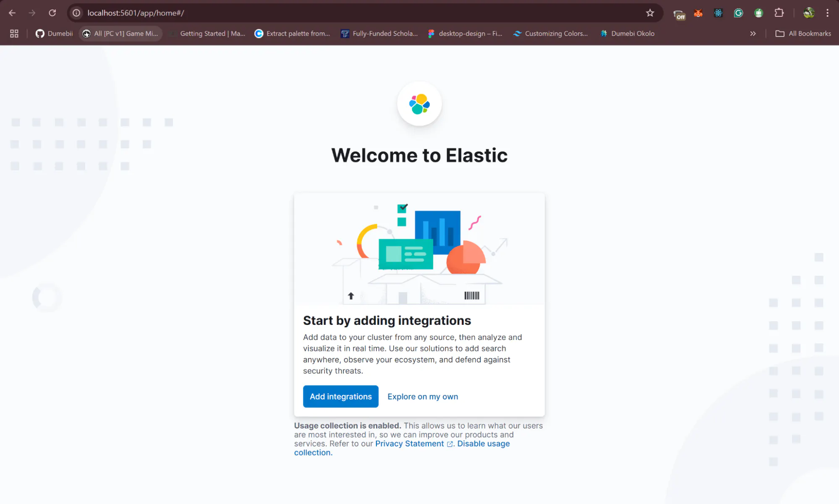Screen dimensions: 839x504
Task: Open the MetaMask fox extension
Action: click(x=698, y=13)
